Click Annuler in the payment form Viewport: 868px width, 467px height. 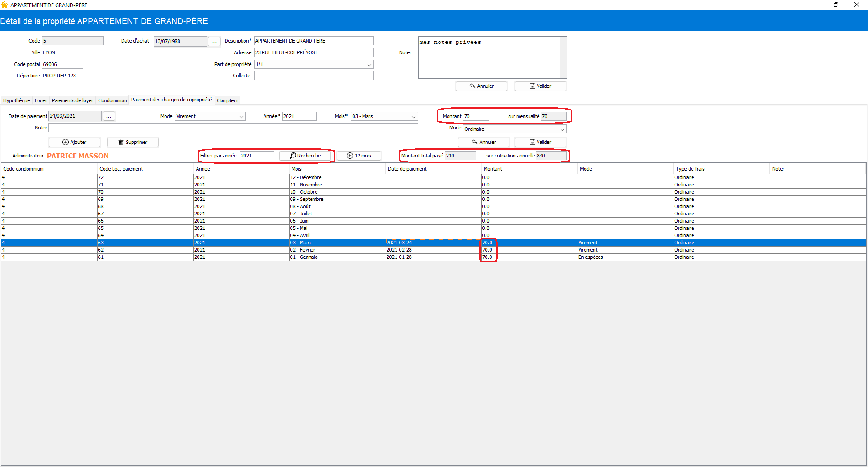(484, 142)
